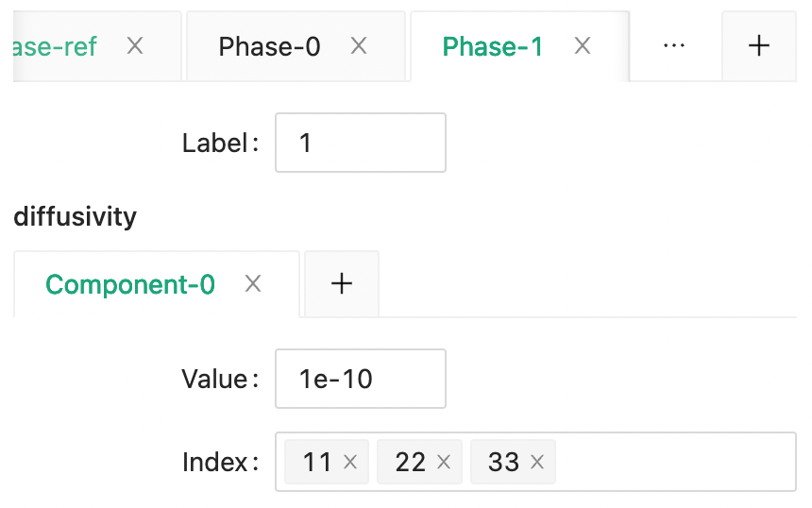Click the index tag labeled 11
The width and height of the screenshot is (812, 508).
pos(317,463)
